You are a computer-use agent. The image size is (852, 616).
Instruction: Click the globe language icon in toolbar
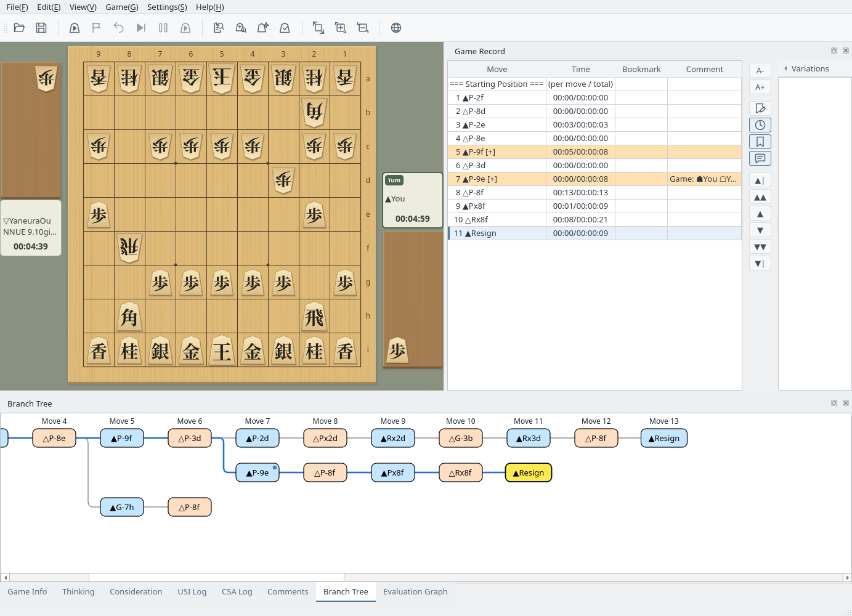point(396,28)
